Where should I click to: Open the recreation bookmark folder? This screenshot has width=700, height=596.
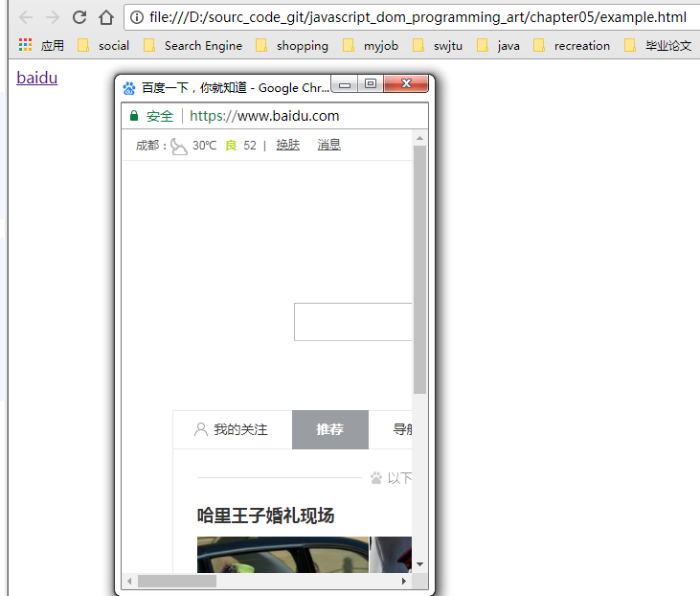(x=572, y=46)
